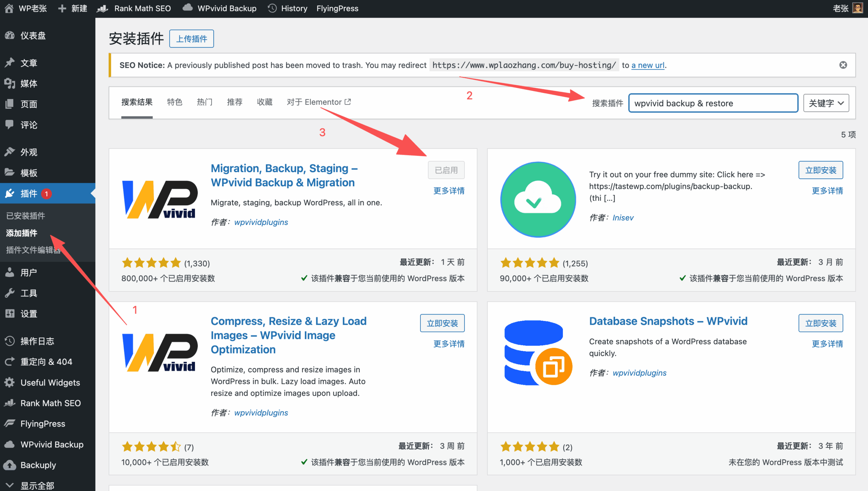Click the WPvivid Image Optimization logo thumbnail
This screenshot has width=868, height=491.
(159, 353)
